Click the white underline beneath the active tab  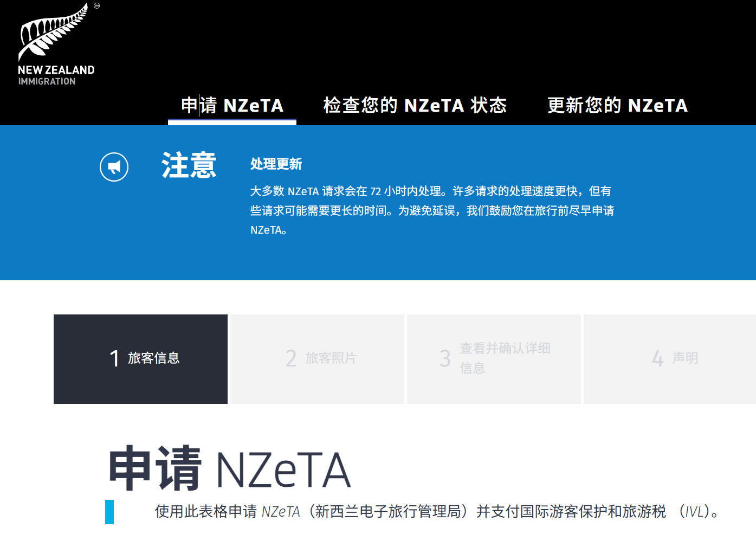point(232,123)
